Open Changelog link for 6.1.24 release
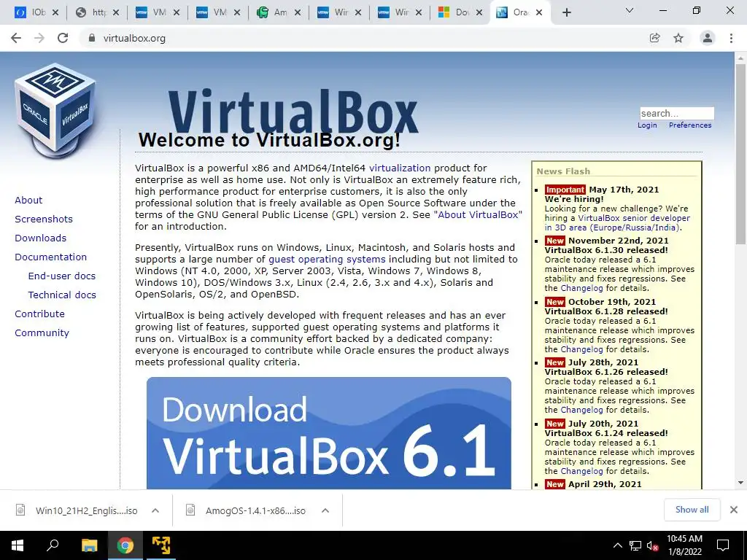 click(581, 471)
